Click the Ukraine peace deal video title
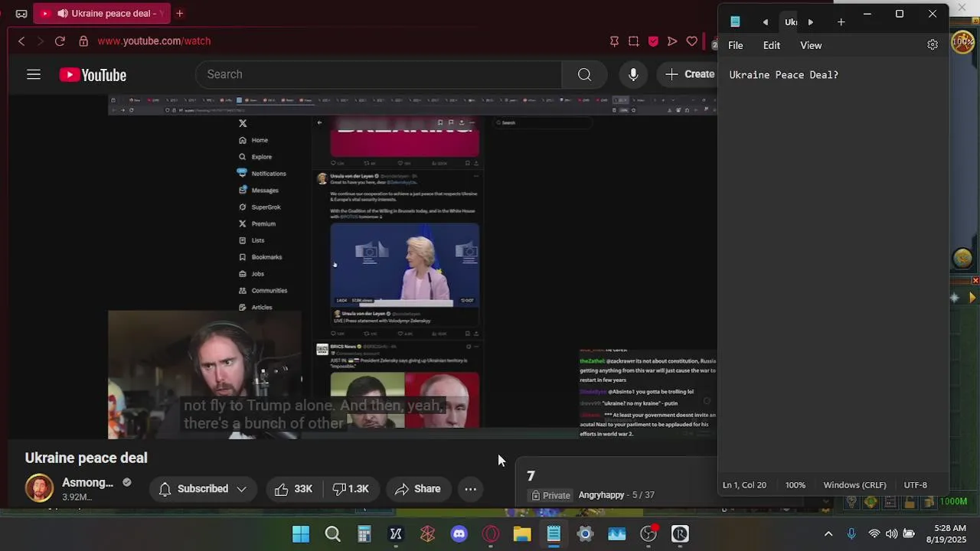The height and width of the screenshot is (551, 980). click(86, 458)
